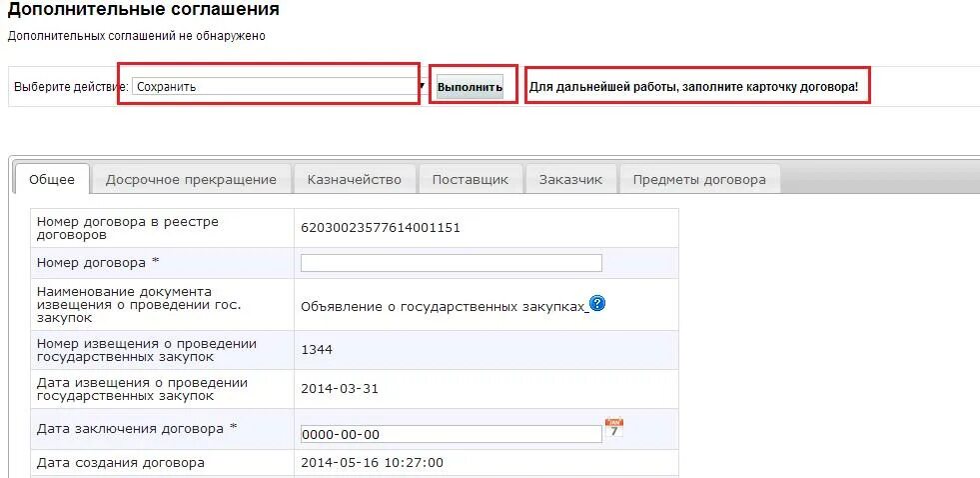
Task: Click the Объявление о государственных закупках text
Action: point(445,307)
